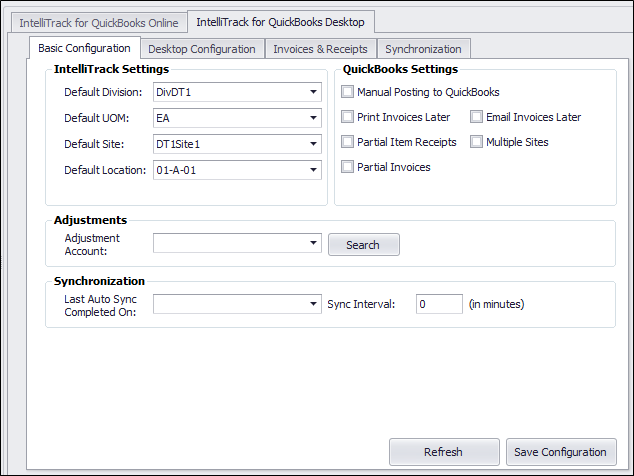Switch to IntelliTrack for QuickBooks Online tab
Viewport: 634px width, 476px height.
(x=99, y=23)
